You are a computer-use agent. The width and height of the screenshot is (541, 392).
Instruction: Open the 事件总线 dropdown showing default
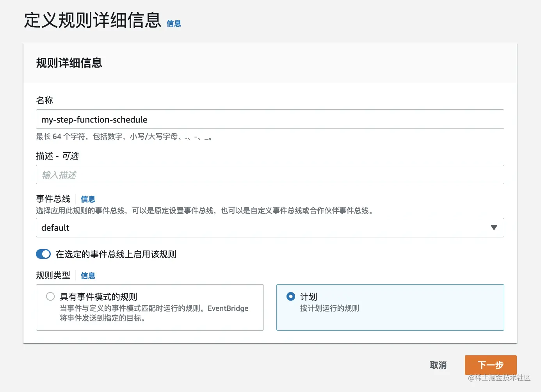tap(270, 228)
